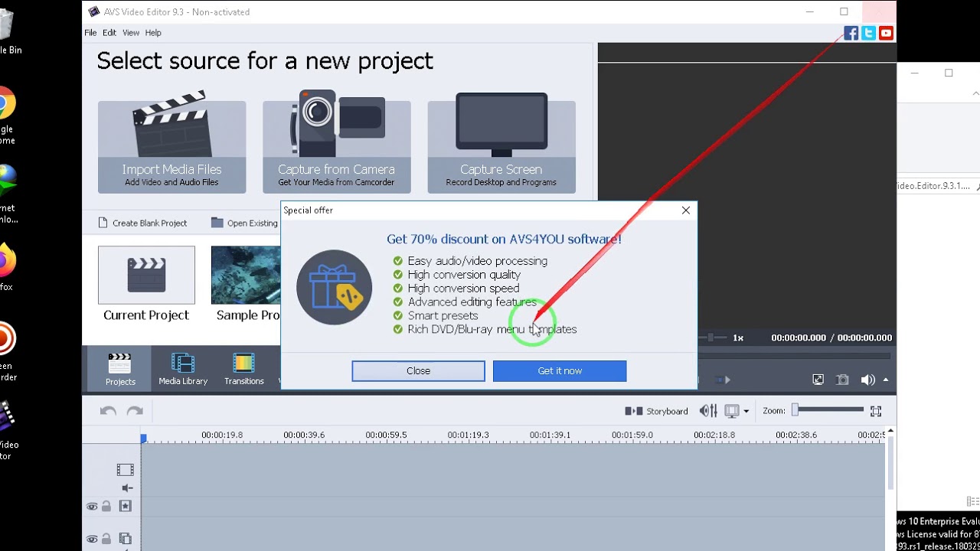Viewport: 980px width, 551px height.
Task: Open AVS Video Editor desktop shortcut
Action: click(x=8, y=431)
